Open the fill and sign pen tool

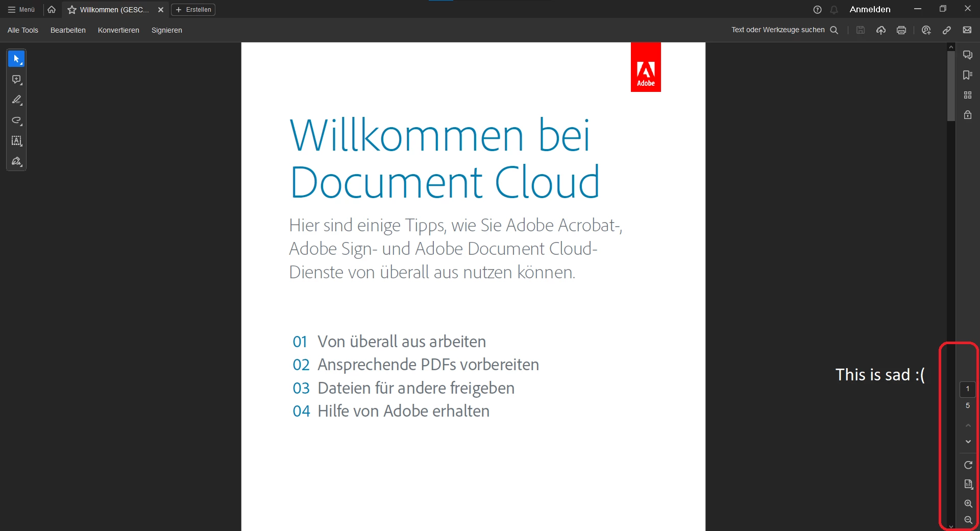16,161
